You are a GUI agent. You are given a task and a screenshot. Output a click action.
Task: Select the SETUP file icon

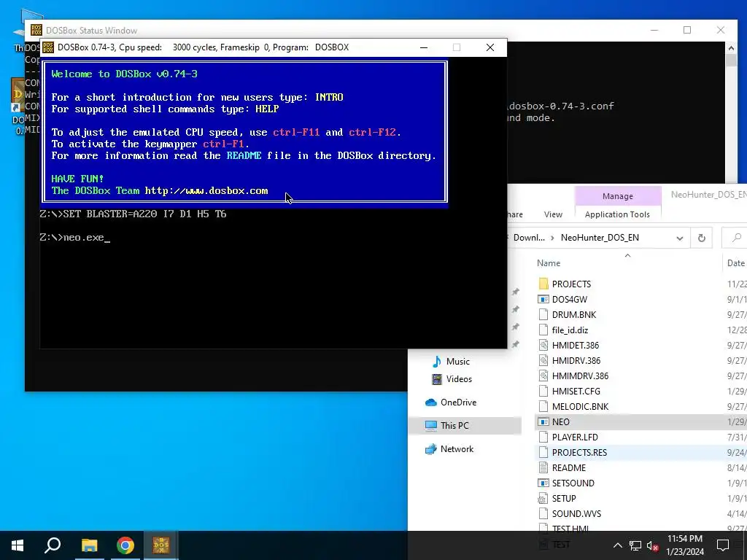543,498
